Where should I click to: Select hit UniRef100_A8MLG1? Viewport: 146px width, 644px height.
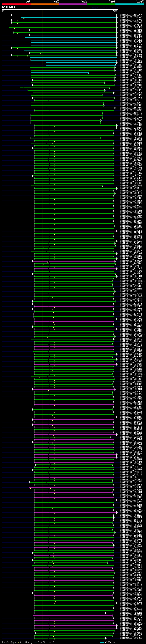(x=131, y=342)
